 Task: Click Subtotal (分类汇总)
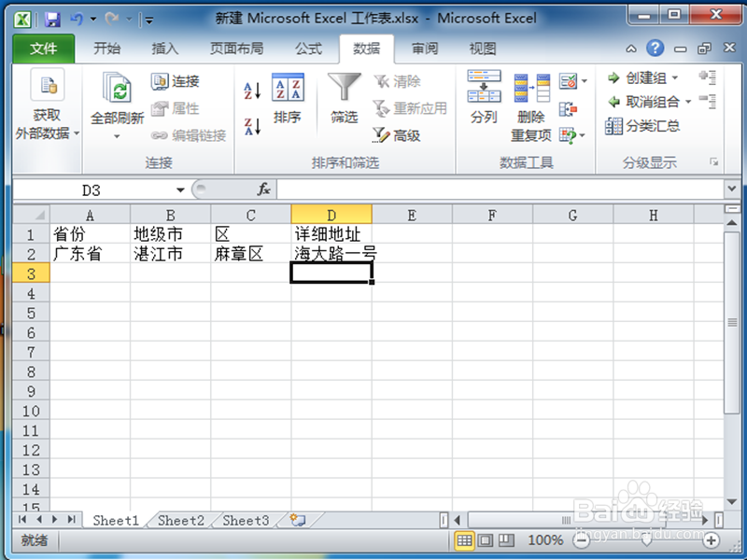click(x=642, y=126)
